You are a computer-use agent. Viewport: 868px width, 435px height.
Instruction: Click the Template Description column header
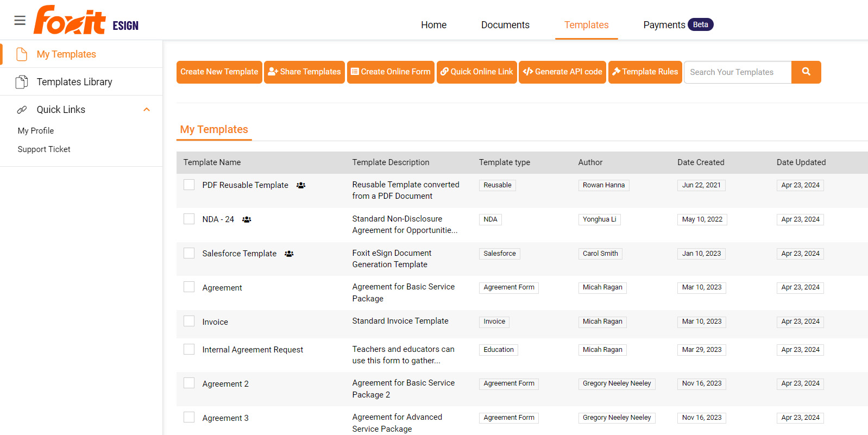tap(391, 162)
